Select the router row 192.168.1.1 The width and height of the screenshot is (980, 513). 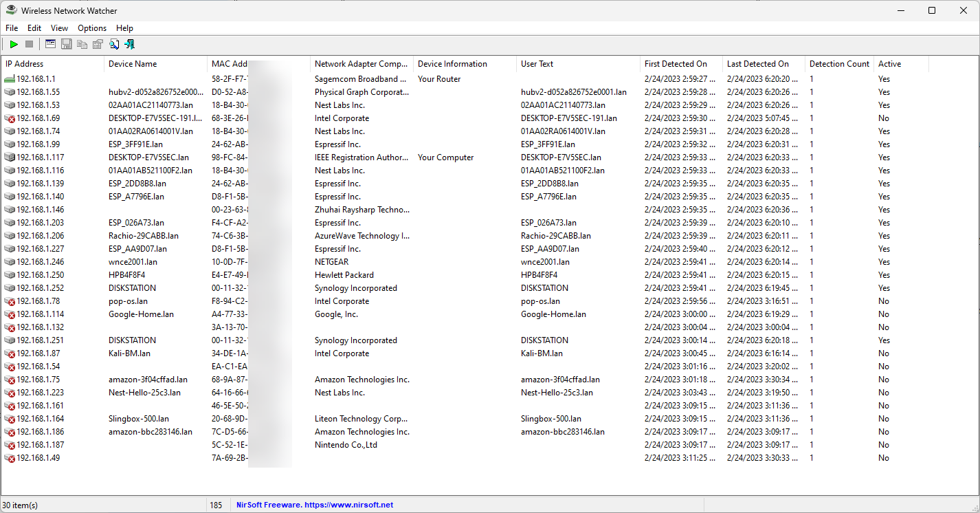click(36, 79)
